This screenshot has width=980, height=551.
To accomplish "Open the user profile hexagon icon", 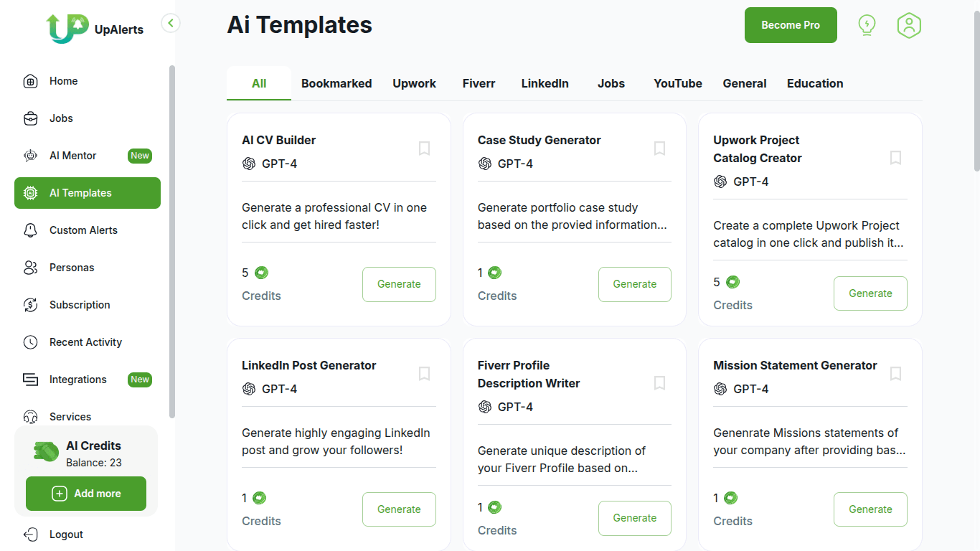I will [909, 26].
